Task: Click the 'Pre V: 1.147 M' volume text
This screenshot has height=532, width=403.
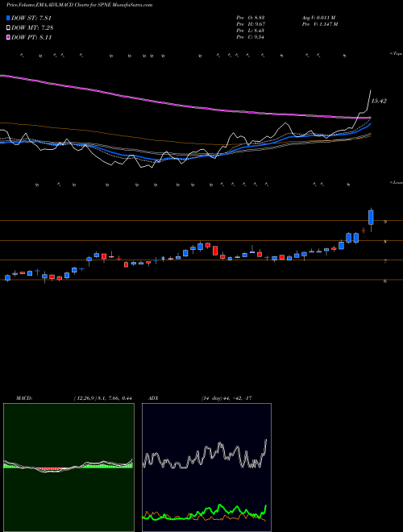Action: click(x=319, y=24)
